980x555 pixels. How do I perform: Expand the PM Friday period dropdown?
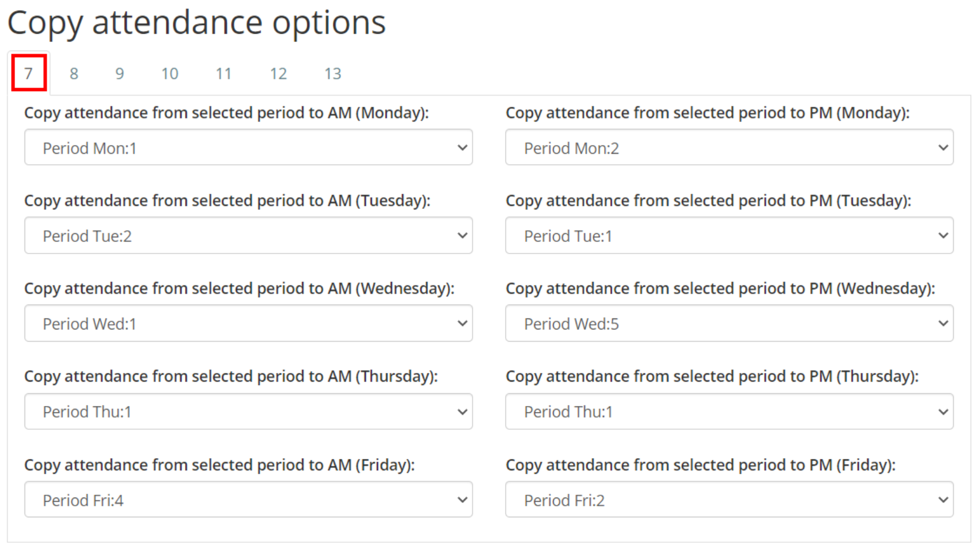tap(729, 499)
